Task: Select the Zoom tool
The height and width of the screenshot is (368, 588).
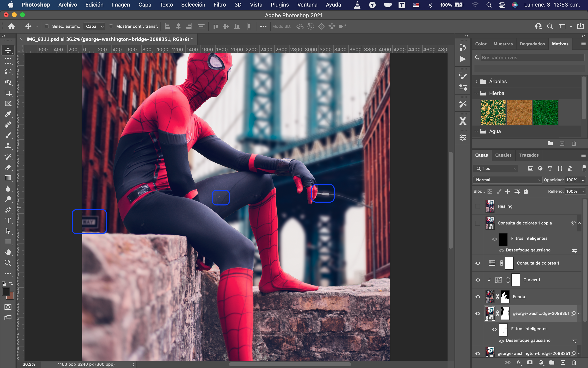Action: coord(8,263)
